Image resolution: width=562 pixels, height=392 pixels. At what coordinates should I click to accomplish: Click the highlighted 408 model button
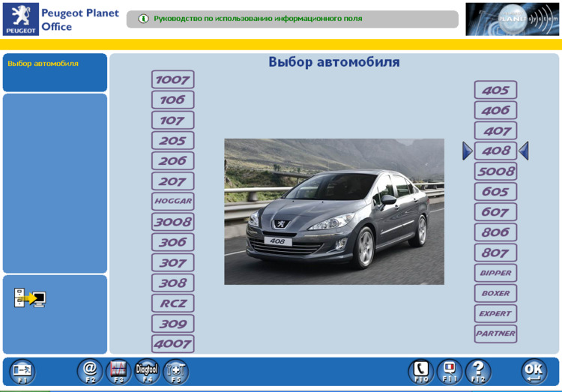[x=496, y=151]
